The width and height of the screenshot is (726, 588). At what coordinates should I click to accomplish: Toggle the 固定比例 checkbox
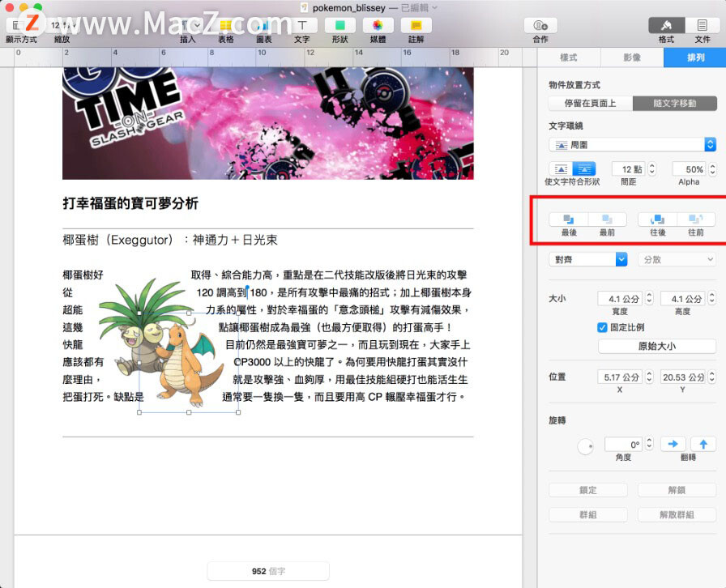(602, 327)
